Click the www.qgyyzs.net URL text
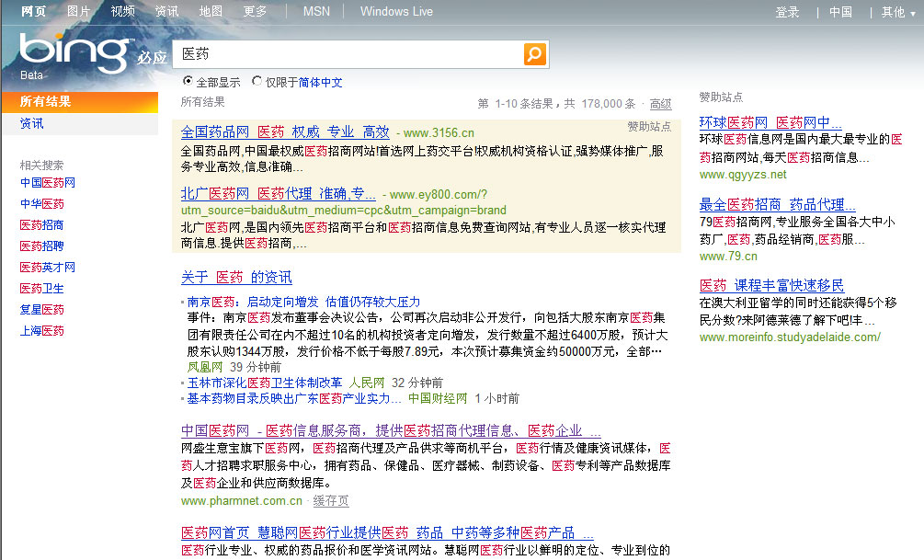Screen dimensions: 924x560 tap(743, 175)
